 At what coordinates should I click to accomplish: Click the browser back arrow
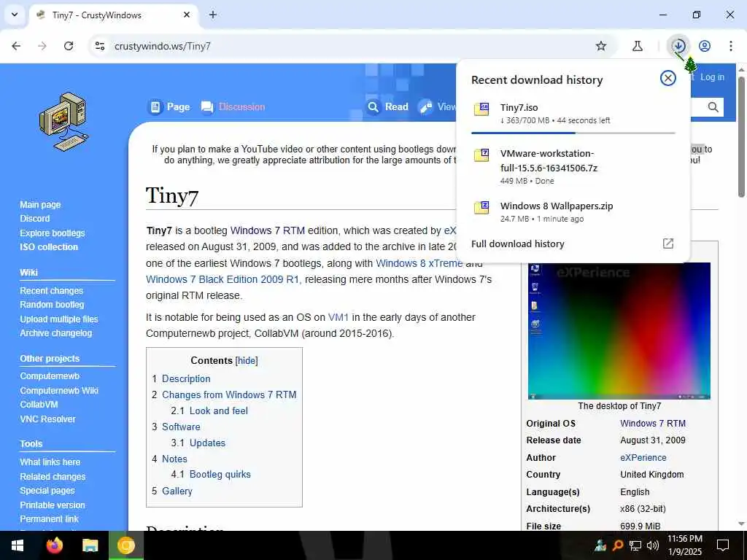(x=16, y=46)
